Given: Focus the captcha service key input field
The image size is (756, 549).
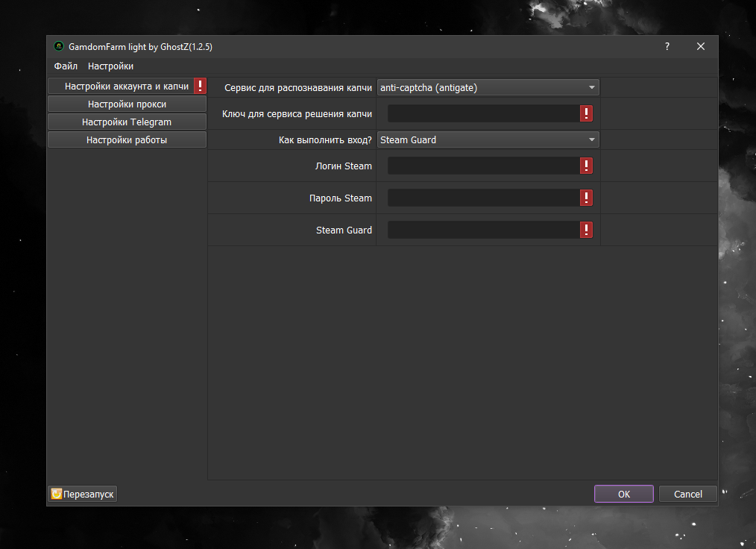Looking at the screenshot, I should click(484, 113).
